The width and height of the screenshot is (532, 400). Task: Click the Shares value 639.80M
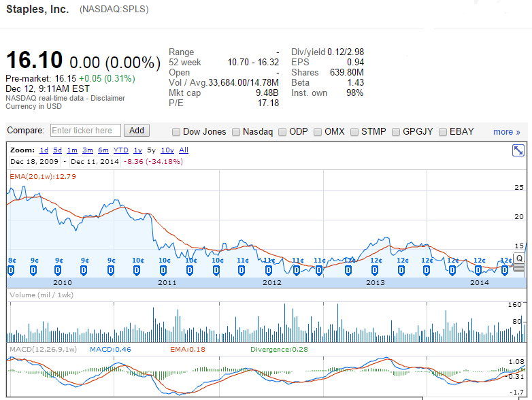coord(347,73)
